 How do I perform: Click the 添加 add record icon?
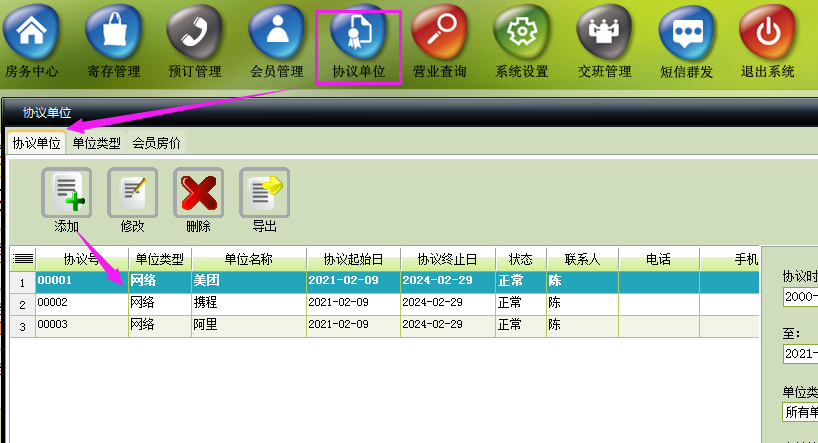click(67, 193)
